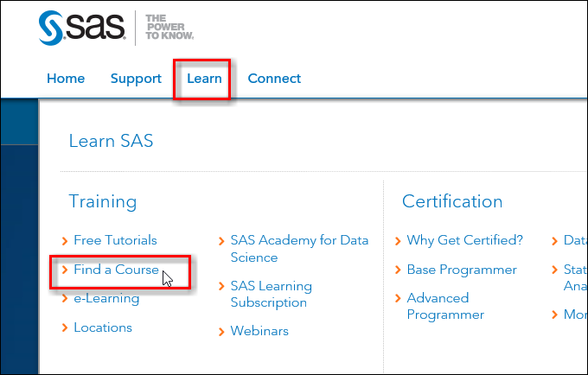Click the orange arrow beside Webinars

(222, 332)
